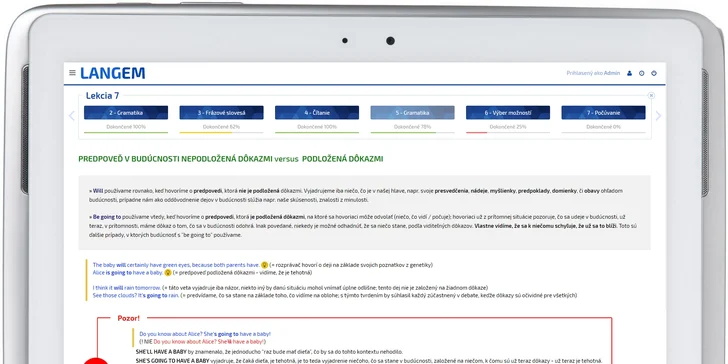Click the Dokončené 0% label

[603, 126]
